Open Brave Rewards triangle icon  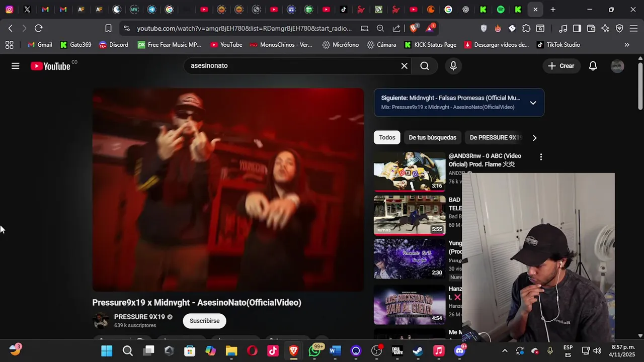tap(431, 28)
